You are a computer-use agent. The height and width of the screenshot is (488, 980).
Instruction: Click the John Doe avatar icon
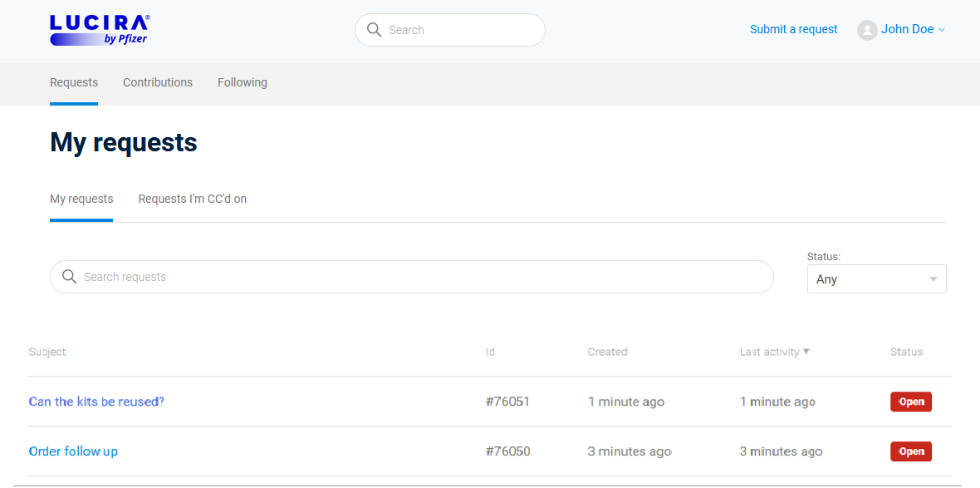click(867, 30)
